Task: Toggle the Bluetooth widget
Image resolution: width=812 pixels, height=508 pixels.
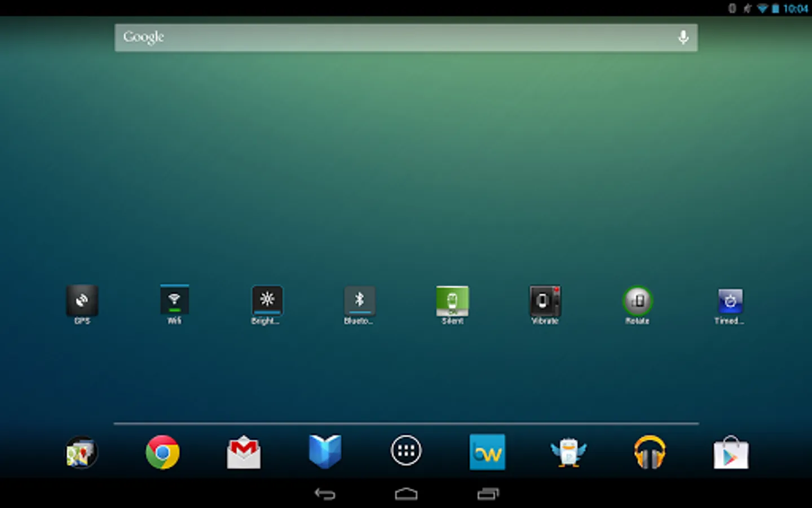Action: [x=359, y=305]
